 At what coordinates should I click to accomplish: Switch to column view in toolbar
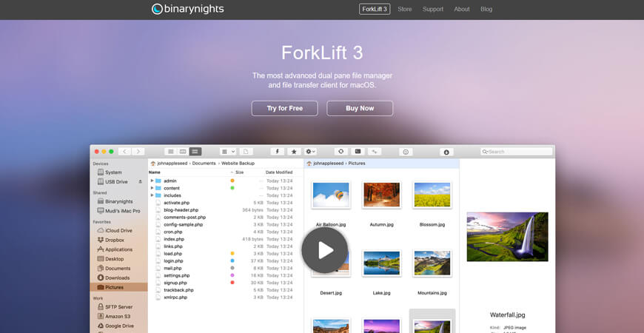click(183, 152)
